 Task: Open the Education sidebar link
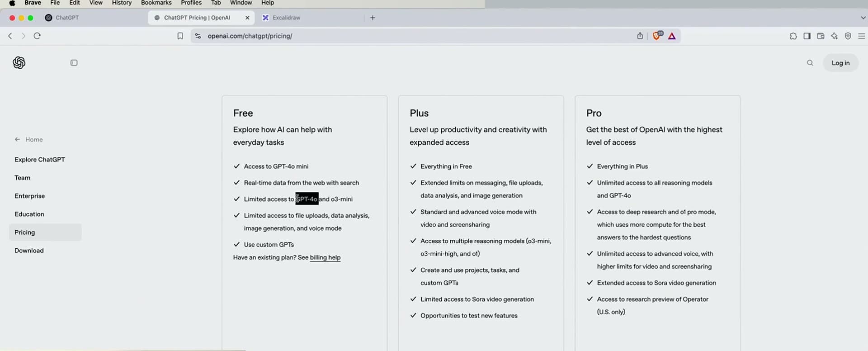[29, 214]
